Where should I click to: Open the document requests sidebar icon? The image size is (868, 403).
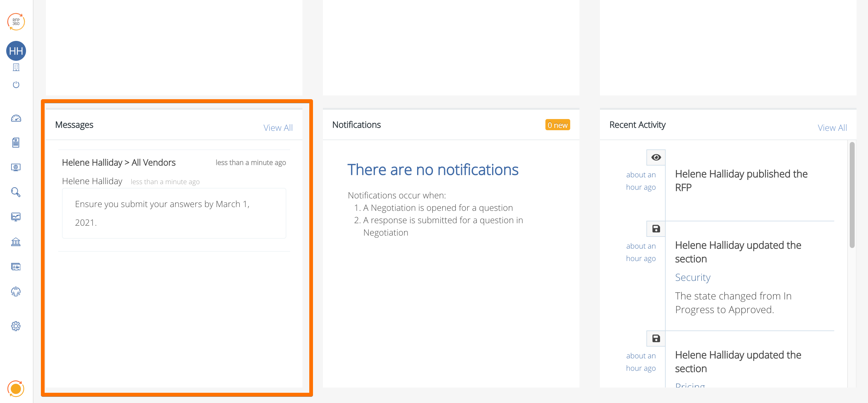pyautogui.click(x=16, y=143)
